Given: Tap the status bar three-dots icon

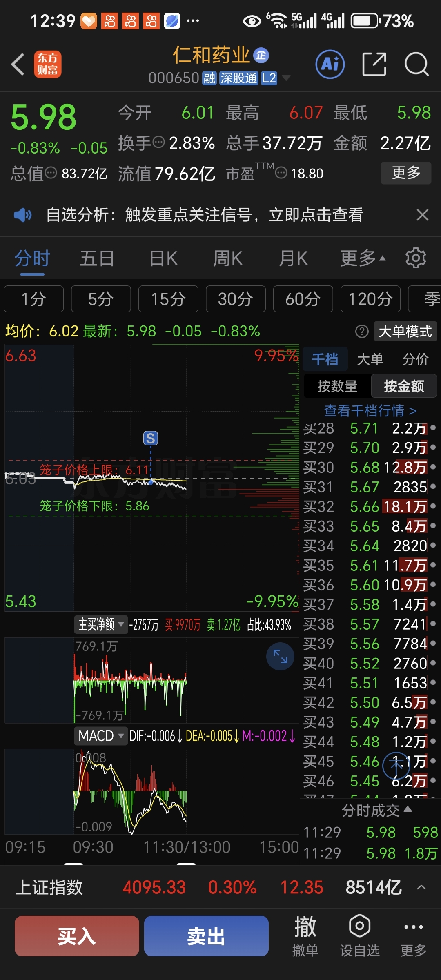Looking at the screenshot, I should pos(193,21).
